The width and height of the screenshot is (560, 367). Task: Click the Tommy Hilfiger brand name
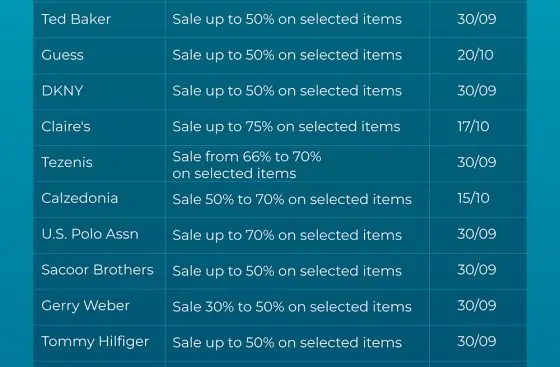point(95,342)
